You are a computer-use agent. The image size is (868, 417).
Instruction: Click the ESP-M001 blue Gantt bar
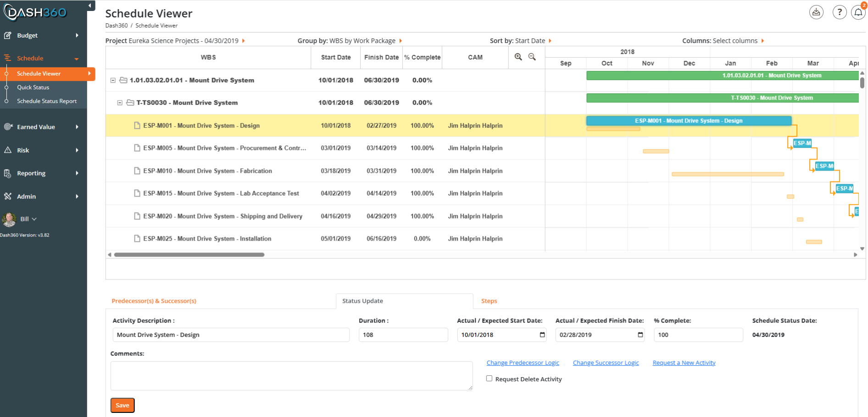(689, 121)
